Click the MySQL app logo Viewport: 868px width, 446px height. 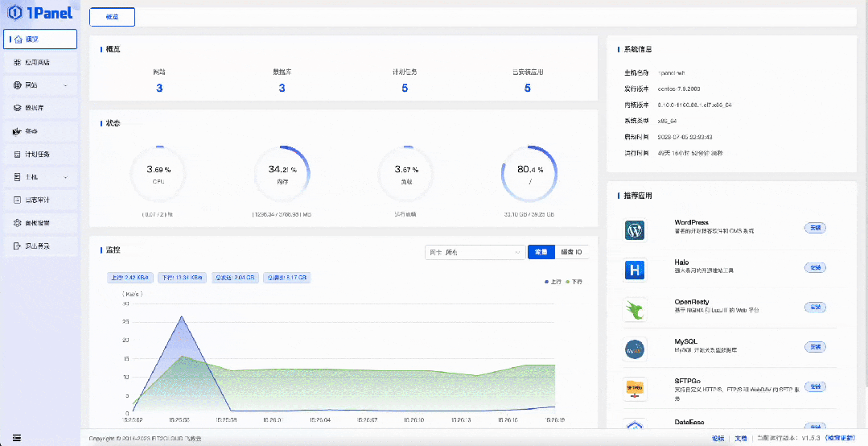click(x=635, y=349)
